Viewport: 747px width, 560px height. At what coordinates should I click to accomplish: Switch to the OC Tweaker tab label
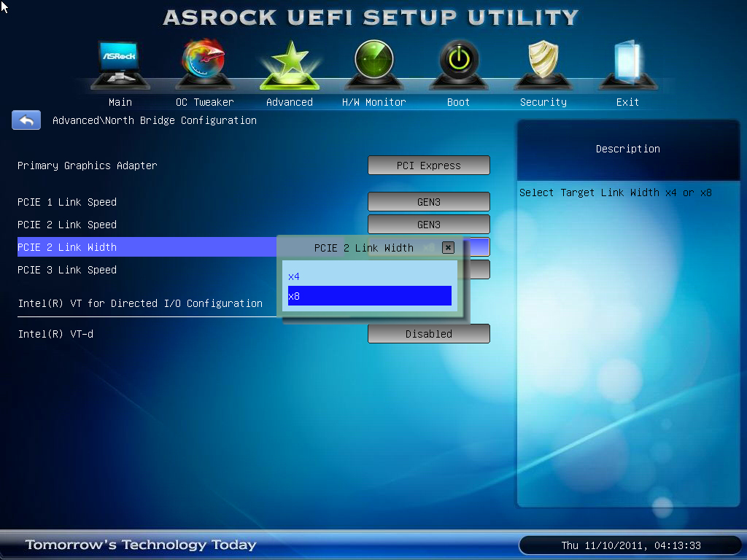click(205, 102)
